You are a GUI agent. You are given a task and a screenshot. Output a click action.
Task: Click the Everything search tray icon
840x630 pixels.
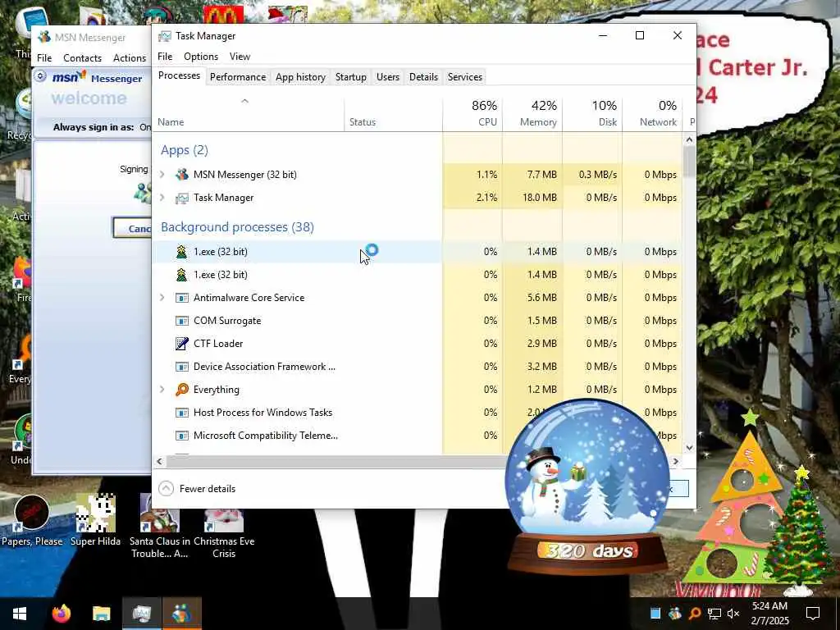(x=694, y=614)
